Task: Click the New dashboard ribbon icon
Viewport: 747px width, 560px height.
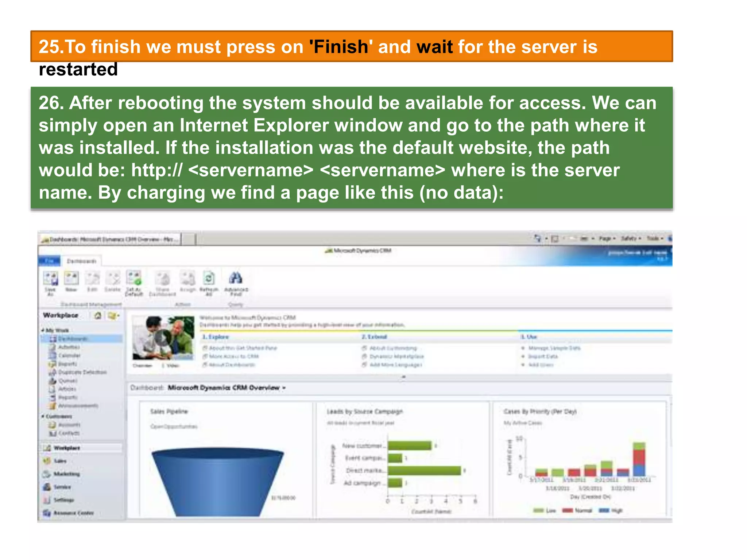Action: (71, 282)
